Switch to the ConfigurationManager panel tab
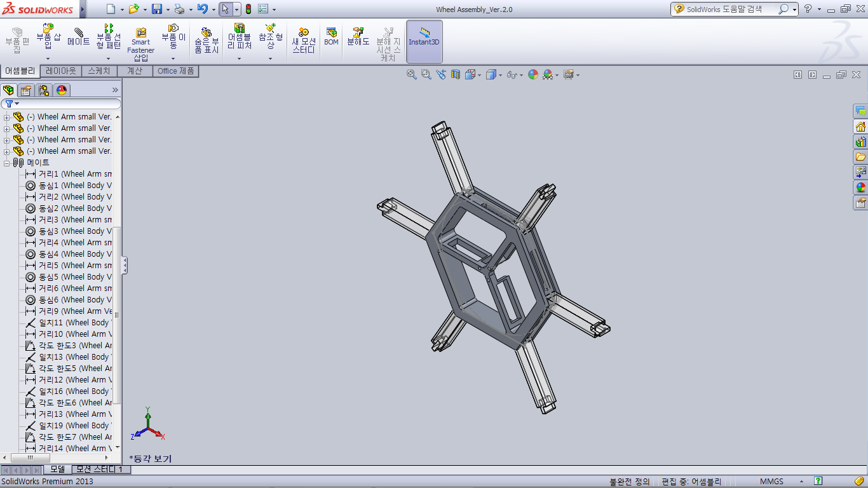The image size is (868, 488). tap(43, 90)
